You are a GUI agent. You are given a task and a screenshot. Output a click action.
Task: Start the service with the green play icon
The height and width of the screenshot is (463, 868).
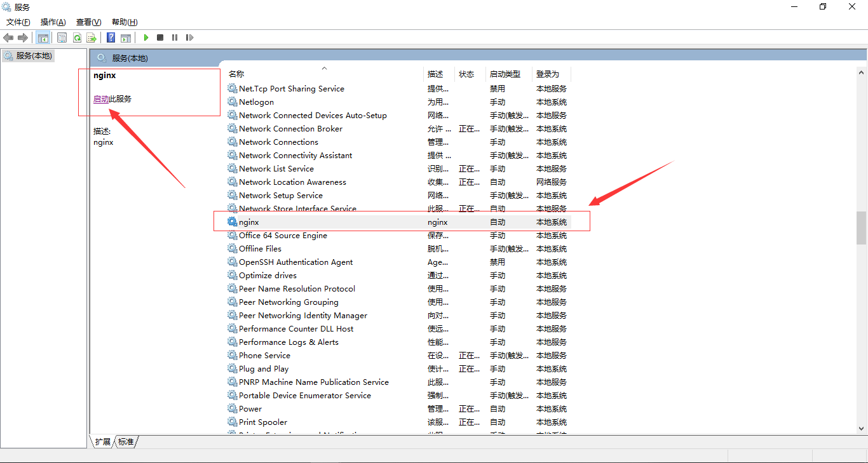[x=146, y=37]
